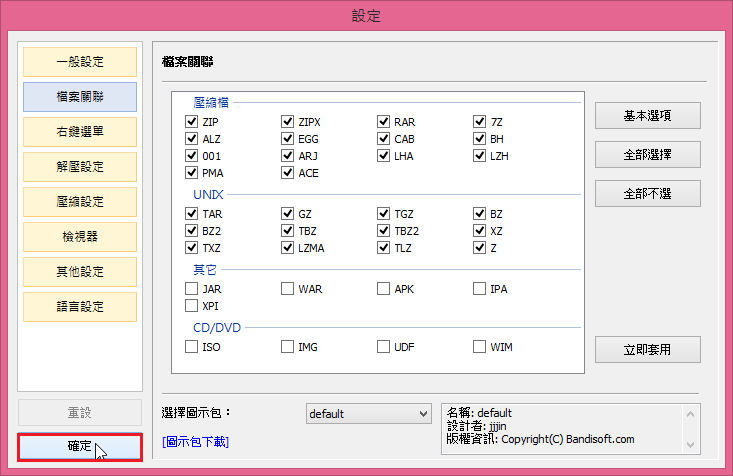Image resolution: width=733 pixels, height=476 pixels.
Task: Enable the WIM checkbox
Action: (479, 346)
